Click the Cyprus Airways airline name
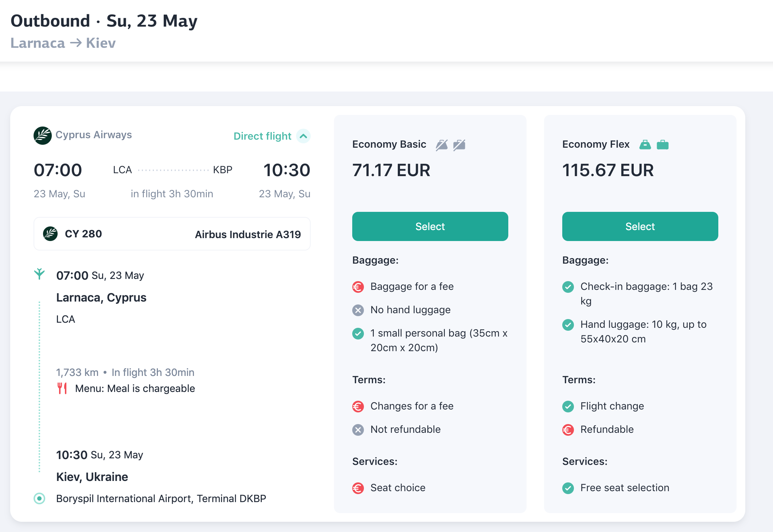 pyautogui.click(x=94, y=135)
